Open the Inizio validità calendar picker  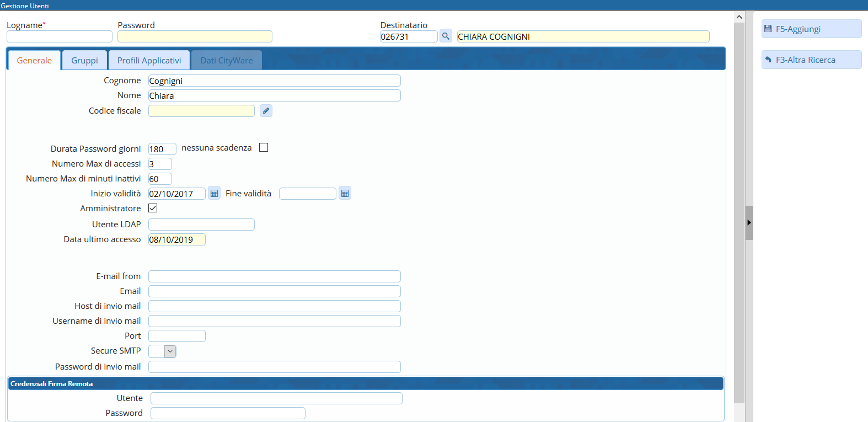tap(214, 194)
